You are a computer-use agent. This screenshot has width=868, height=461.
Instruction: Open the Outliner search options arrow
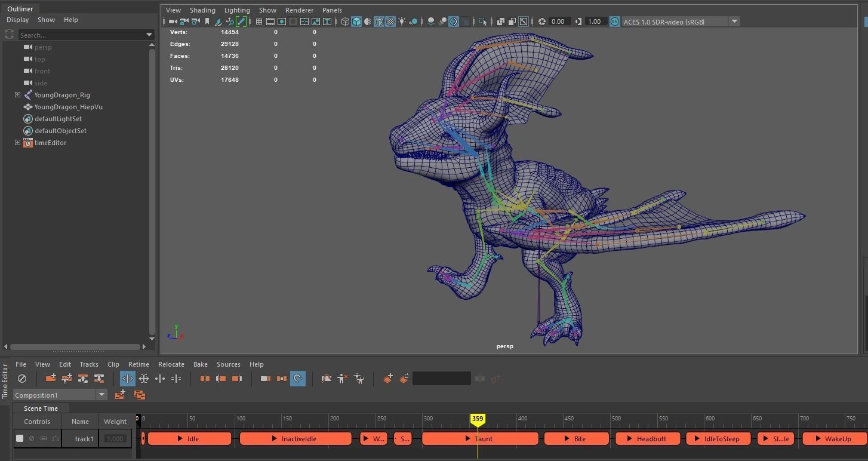tap(149, 35)
